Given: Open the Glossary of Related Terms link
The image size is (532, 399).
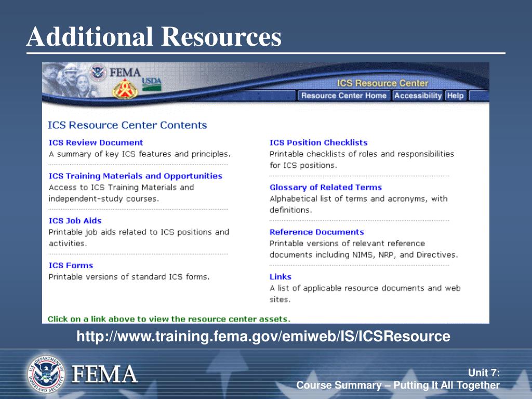Looking at the screenshot, I should (x=325, y=187).
